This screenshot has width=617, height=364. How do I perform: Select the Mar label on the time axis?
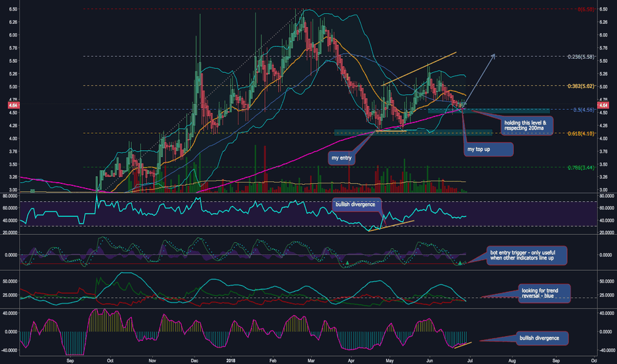[311, 361]
